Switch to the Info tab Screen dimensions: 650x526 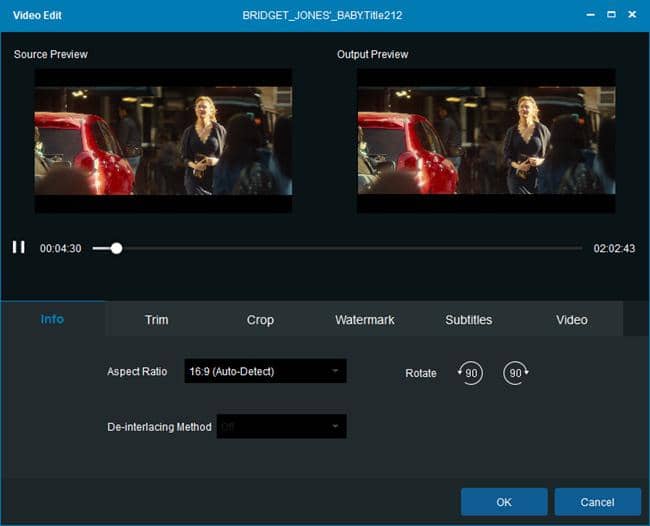[x=52, y=319]
